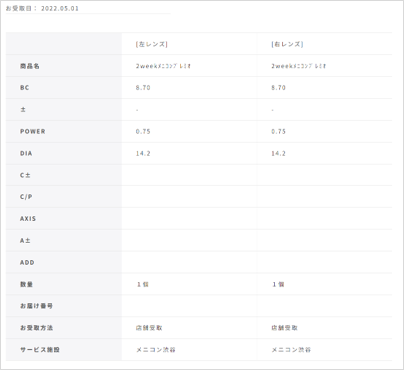This screenshot has width=404, height=370.
Task: Click the お受取方法 row label
Action: pyautogui.click(x=36, y=328)
